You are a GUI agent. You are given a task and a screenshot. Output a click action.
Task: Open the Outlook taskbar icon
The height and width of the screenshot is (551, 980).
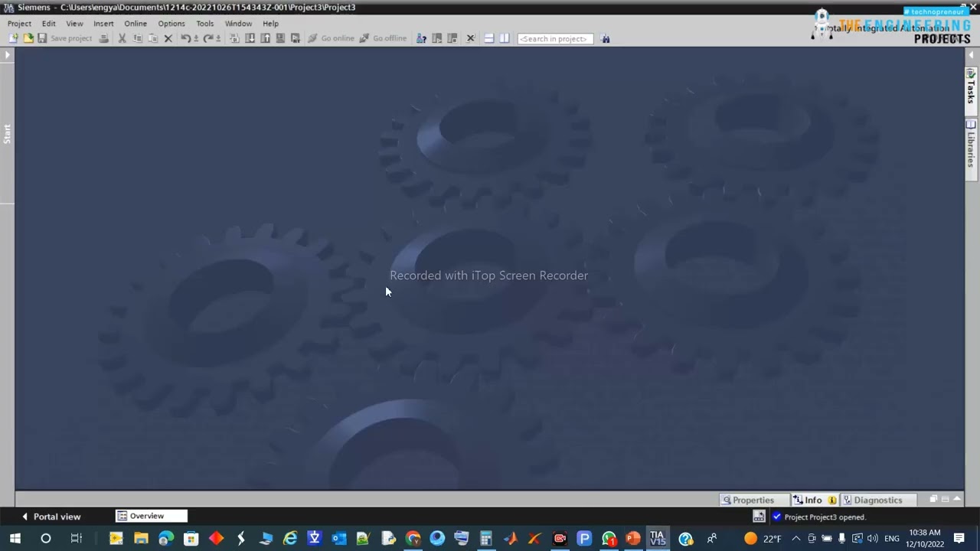pos(338,539)
